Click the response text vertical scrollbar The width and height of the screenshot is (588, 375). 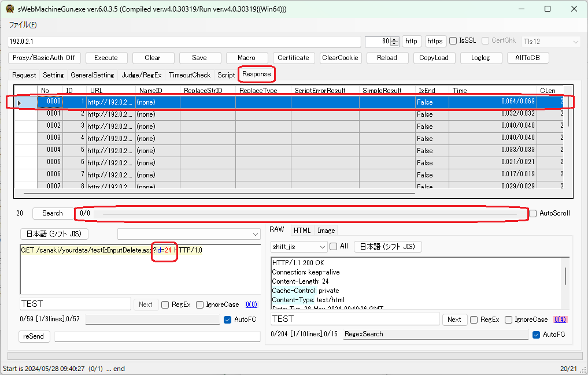click(x=565, y=276)
